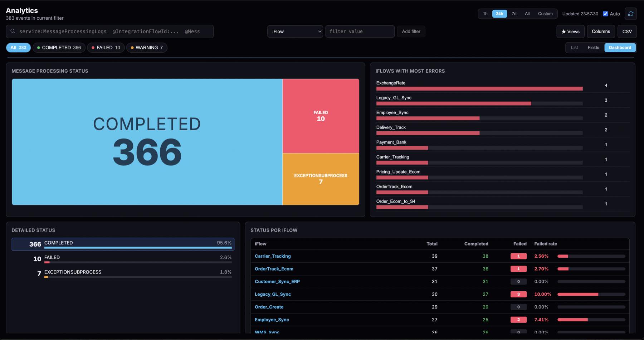
Task: Click Delivery_Track in errors list
Action: click(x=391, y=127)
